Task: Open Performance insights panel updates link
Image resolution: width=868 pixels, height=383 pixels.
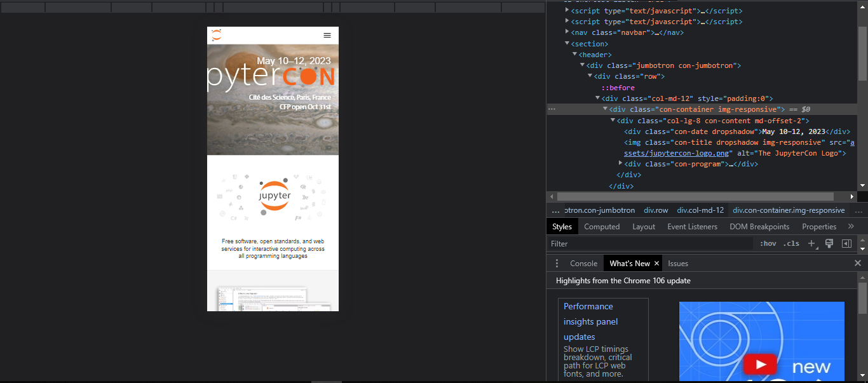Action: point(590,321)
